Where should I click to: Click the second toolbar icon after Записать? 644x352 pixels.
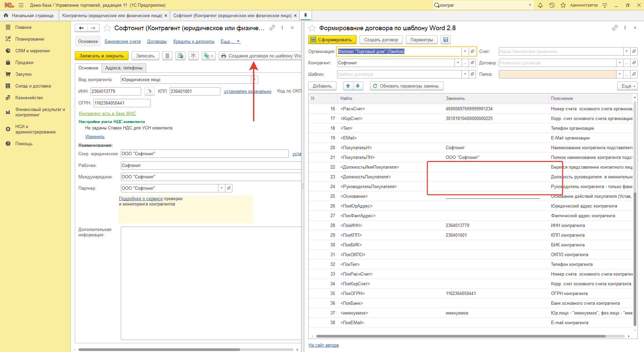[x=180, y=56]
